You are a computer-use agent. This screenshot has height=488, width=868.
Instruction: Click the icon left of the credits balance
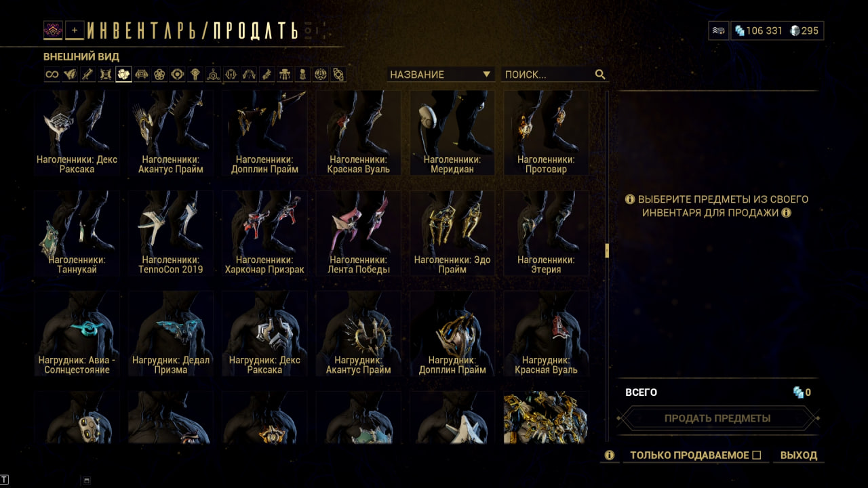(718, 30)
